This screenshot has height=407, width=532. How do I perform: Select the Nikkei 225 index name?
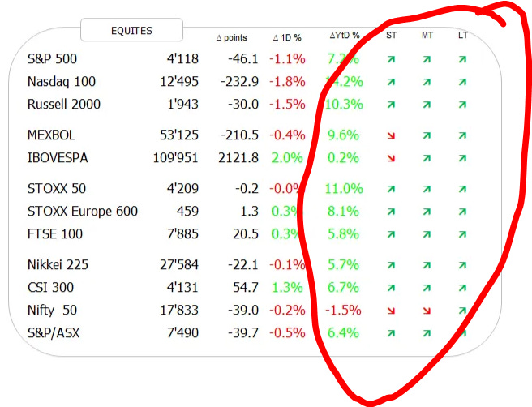point(58,265)
